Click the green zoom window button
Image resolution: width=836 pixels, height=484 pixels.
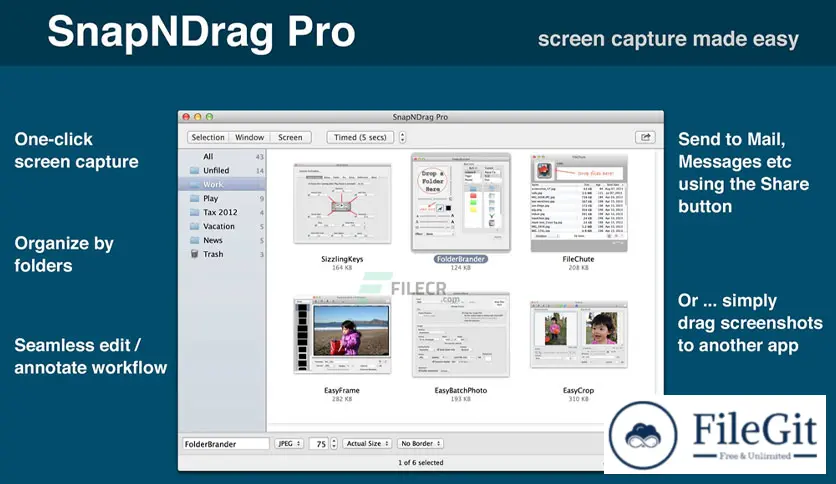point(210,117)
